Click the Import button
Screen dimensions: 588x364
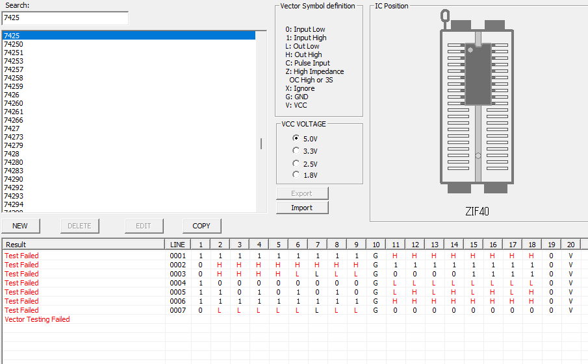point(302,208)
